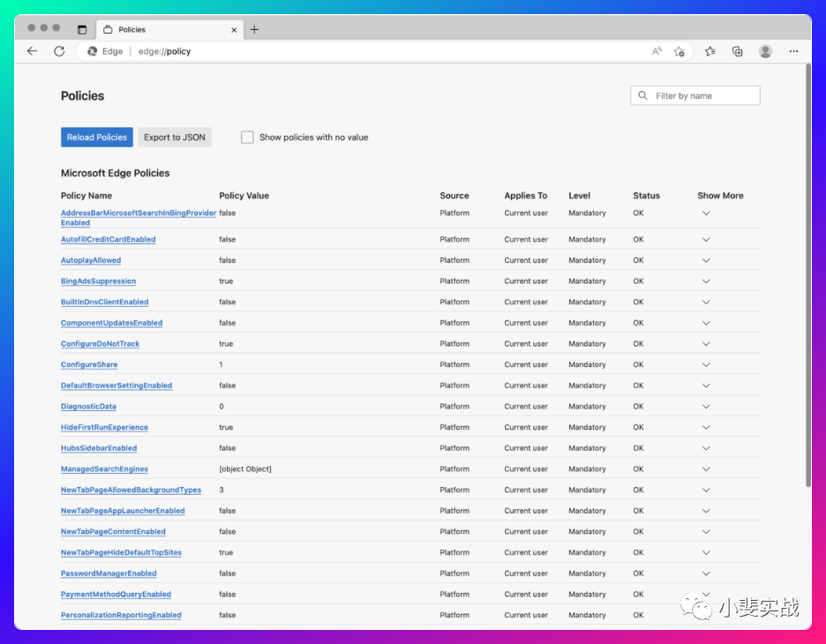This screenshot has width=826, height=644.
Task: Open NewTabPageHideDefaultTopSites policy link
Action: point(121,552)
